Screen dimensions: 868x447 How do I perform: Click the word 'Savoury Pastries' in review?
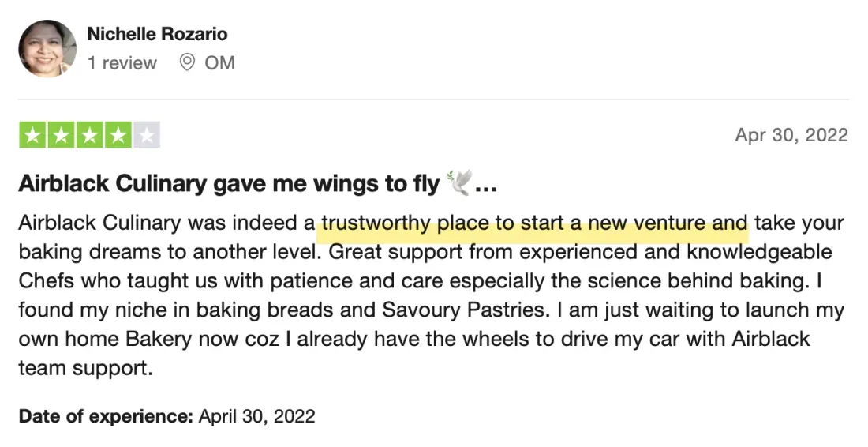466,310
